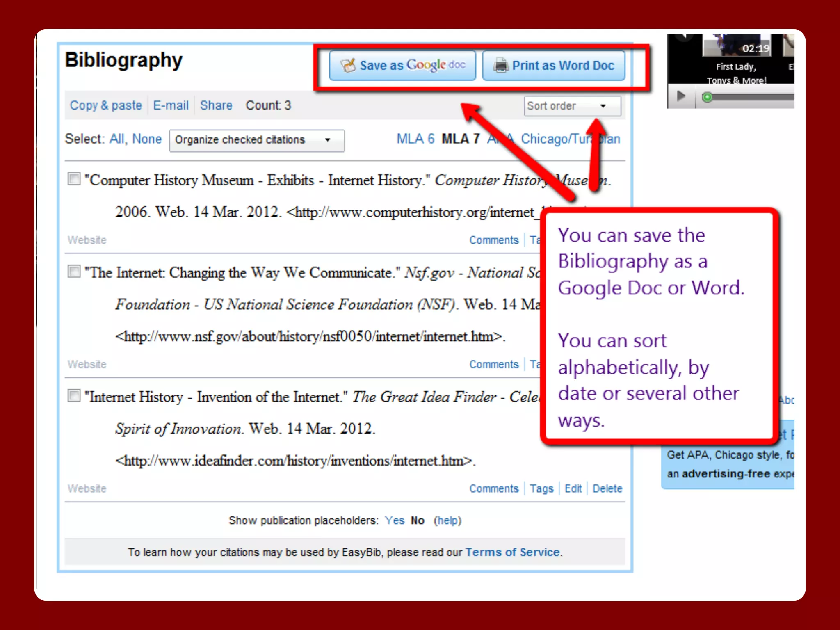Viewport: 840px width, 630px height.
Task: Click the Share link
Action: pos(216,105)
